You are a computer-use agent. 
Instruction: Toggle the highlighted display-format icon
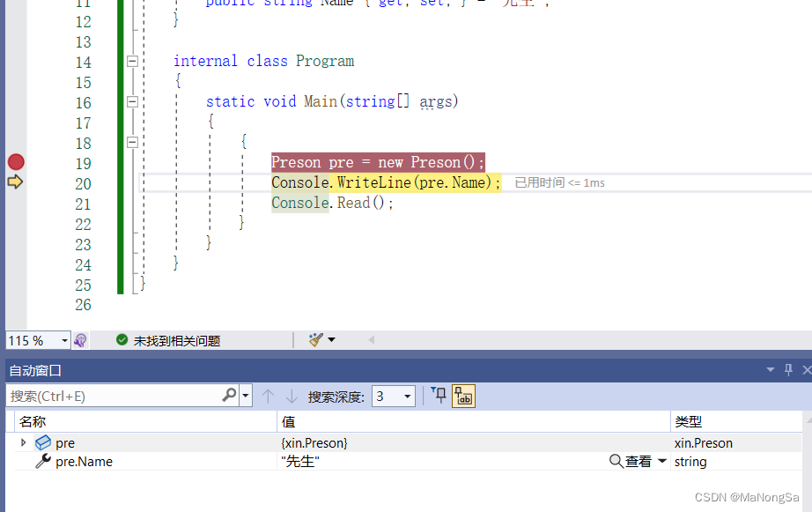pyautogui.click(x=463, y=397)
